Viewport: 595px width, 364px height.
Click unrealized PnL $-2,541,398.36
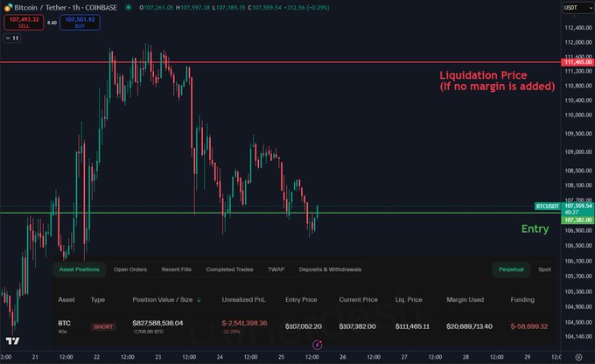point(244,323)
